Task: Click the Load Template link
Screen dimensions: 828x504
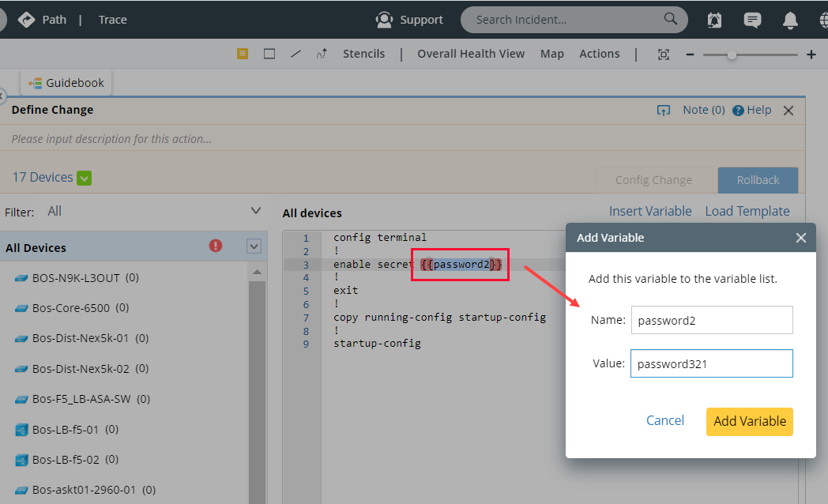Action: pos(747,211)
